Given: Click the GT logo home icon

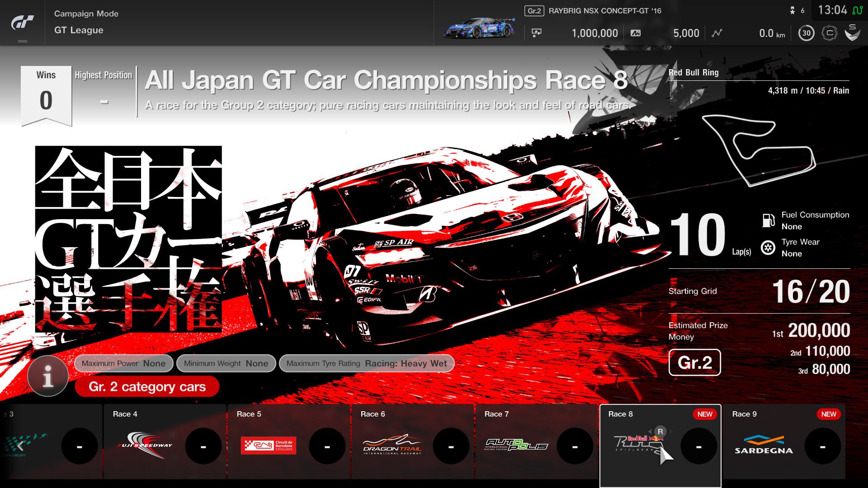Looking at the screenshot, I should click(22, 23).
